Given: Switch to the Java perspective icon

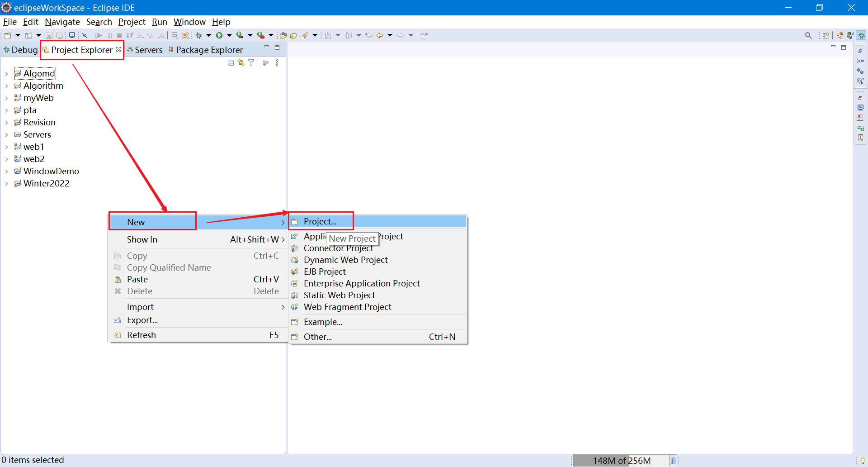Looking at the screenshot, I should pos(850,35).
